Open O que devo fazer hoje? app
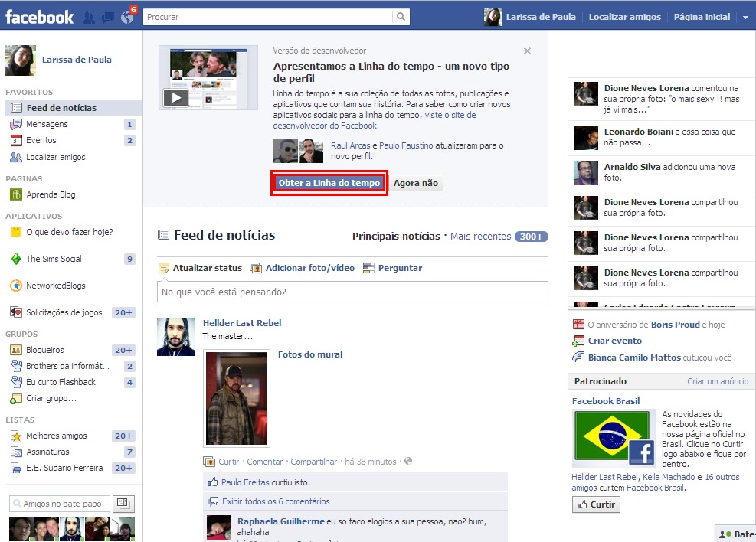756x542 pixels. click(x=70, y=232)
